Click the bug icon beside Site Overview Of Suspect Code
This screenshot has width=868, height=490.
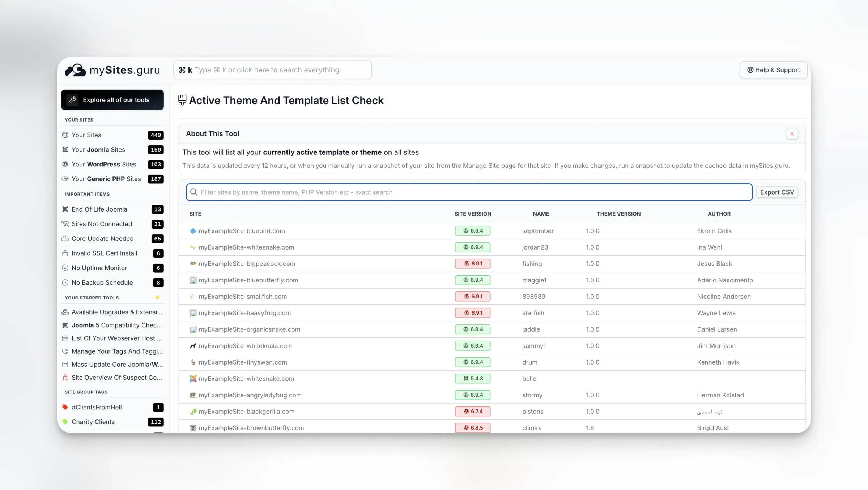coord(65,377)
